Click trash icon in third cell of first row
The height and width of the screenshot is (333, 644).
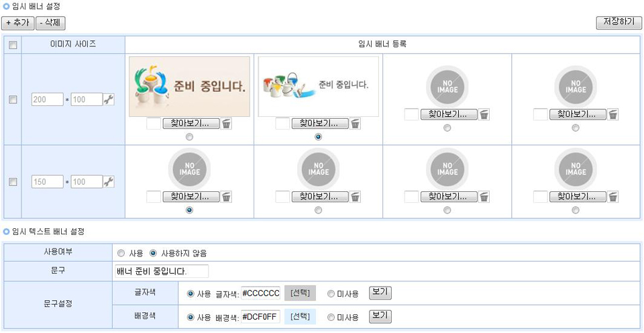(484, 115)
